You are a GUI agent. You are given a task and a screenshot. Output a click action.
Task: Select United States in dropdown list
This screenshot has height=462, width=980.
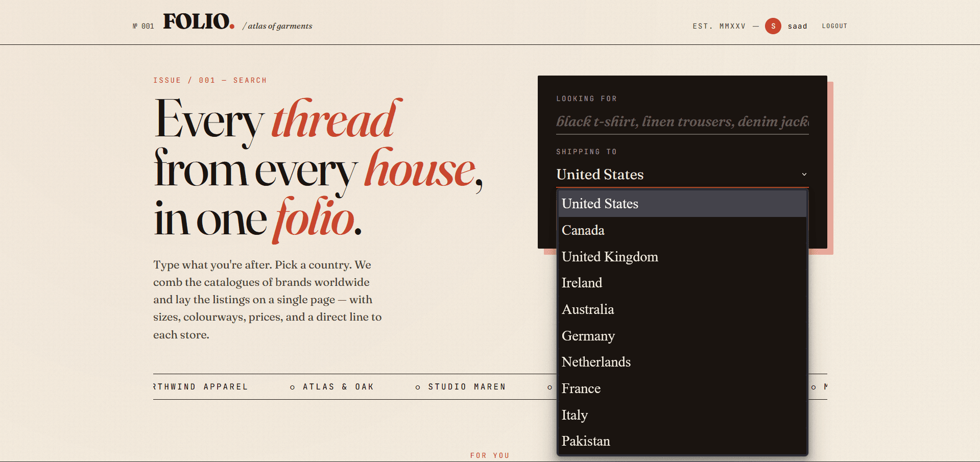click(x=682, y=204)
